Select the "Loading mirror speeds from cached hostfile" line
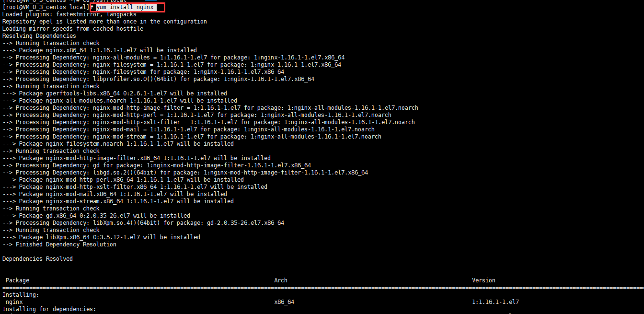The height and width of the screenshot is (314, 644). click(x=72, y=29)
